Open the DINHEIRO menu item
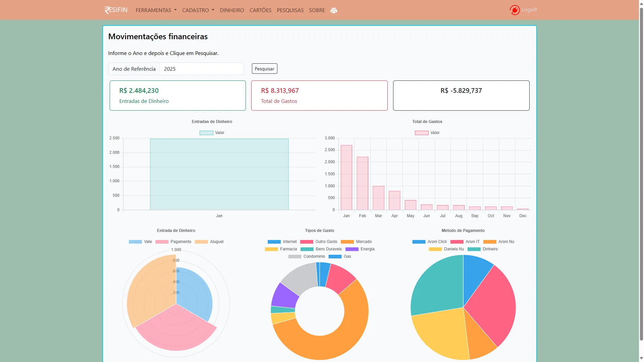Screen dimensions: 644x362 coord(232,10)
